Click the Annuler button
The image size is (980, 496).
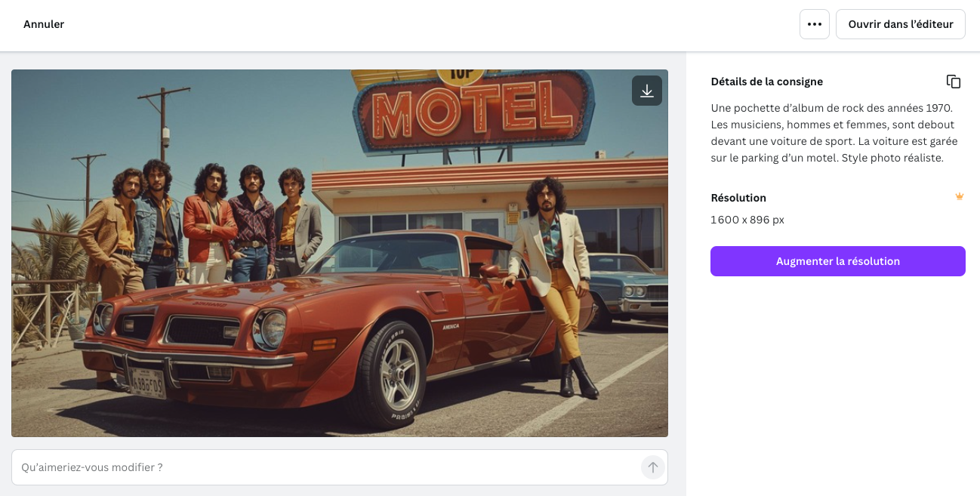(44, 24)
